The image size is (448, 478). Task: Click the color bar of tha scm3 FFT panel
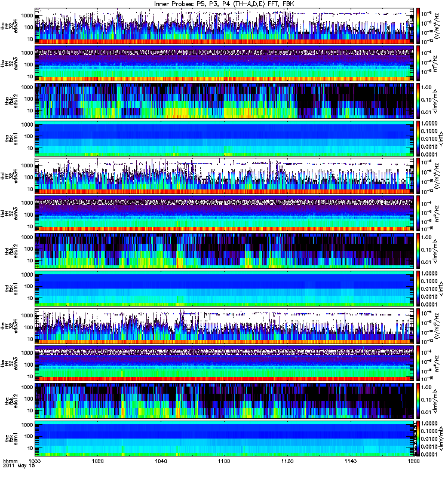419,64
